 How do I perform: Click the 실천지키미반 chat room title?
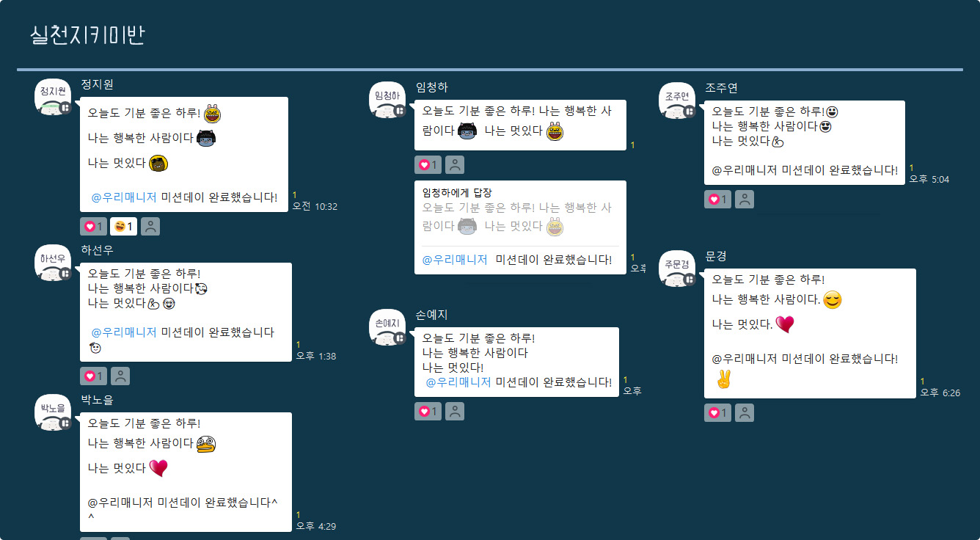coord(87,35)
